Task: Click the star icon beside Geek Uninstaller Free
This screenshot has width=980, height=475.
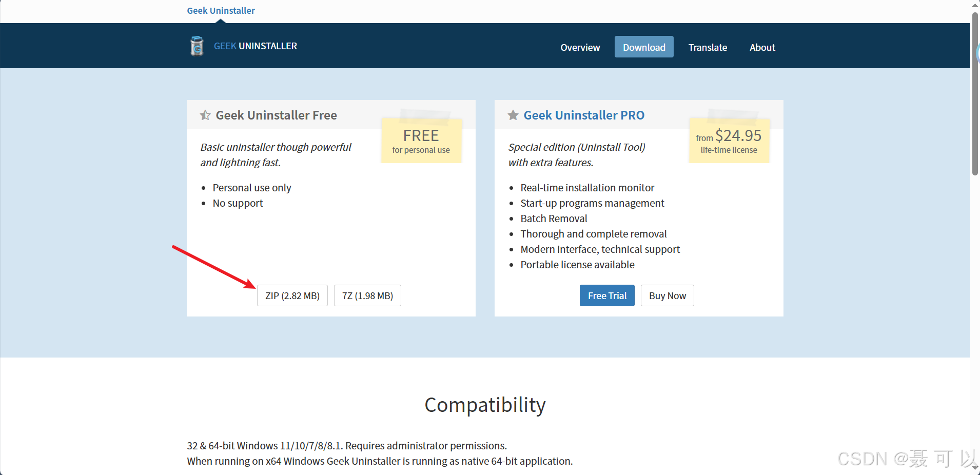Action: click(205, 115)
